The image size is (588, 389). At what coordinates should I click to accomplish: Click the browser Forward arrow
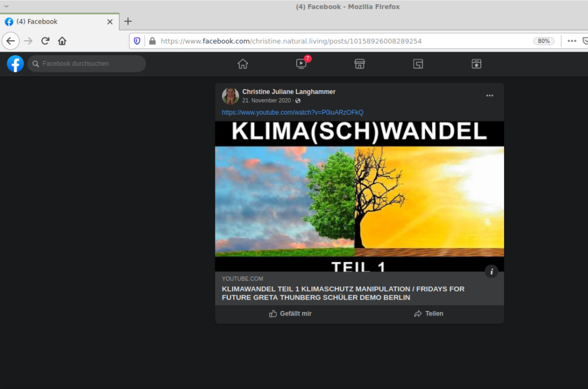28,41
